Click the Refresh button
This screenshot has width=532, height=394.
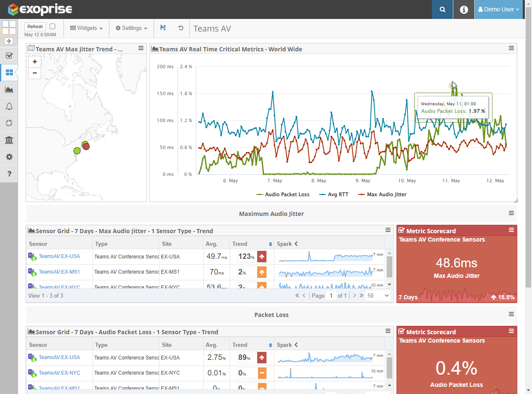(35, 27)
